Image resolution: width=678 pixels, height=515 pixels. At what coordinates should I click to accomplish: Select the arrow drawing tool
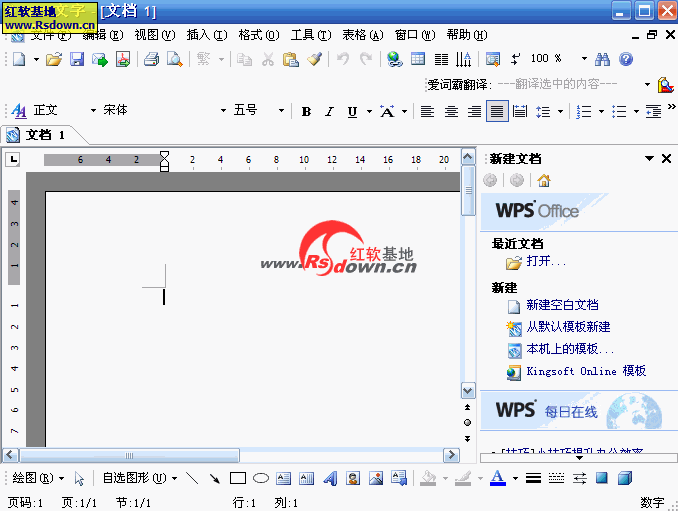[x=214, y=478]
